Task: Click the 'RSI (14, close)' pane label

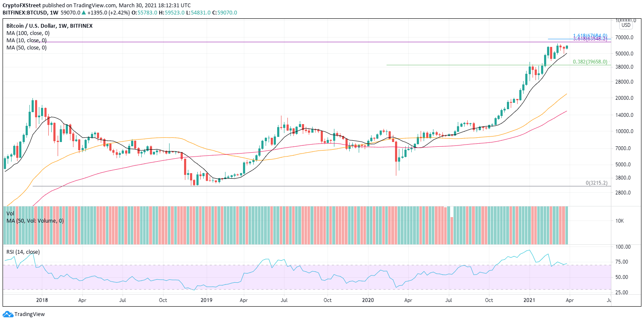Action: [23, 252]
